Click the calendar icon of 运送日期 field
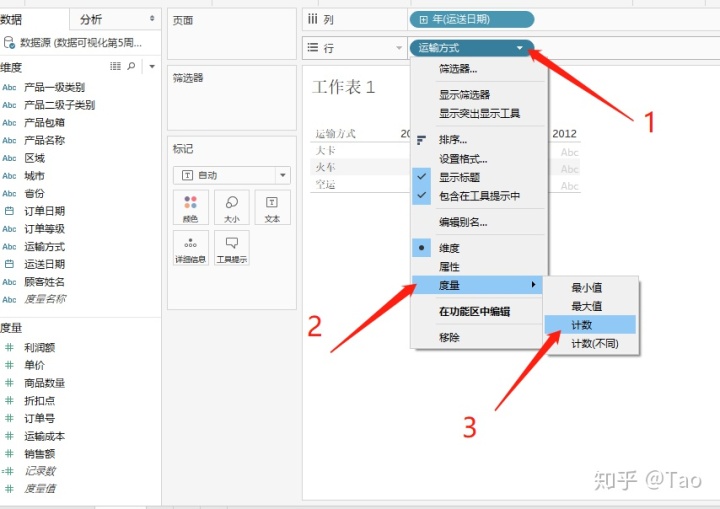The height and width of the screenshot is (509, 720). pyautogui.click(x=9, y=264)
